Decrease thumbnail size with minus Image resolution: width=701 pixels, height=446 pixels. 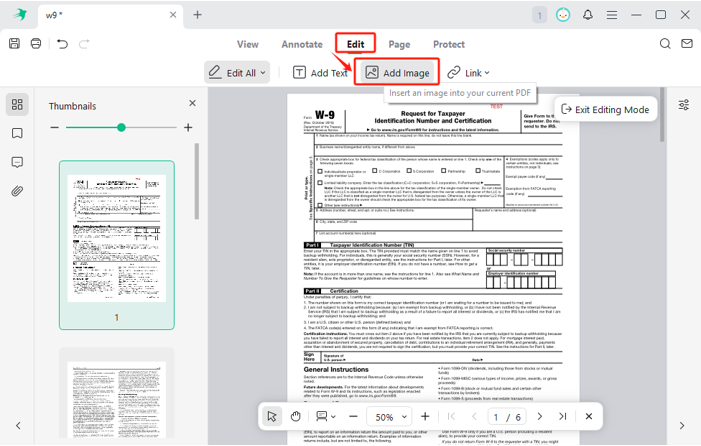(x=55, y=127)
